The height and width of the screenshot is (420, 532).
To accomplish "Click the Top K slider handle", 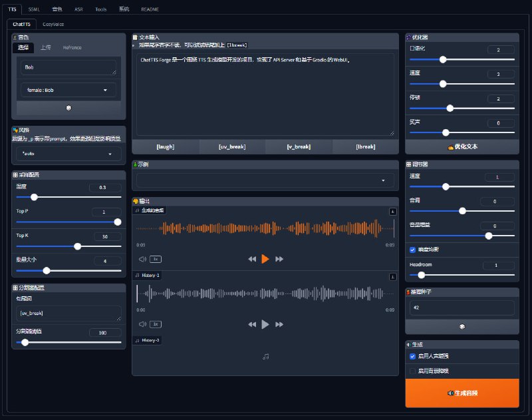I will tap(78, 246).
